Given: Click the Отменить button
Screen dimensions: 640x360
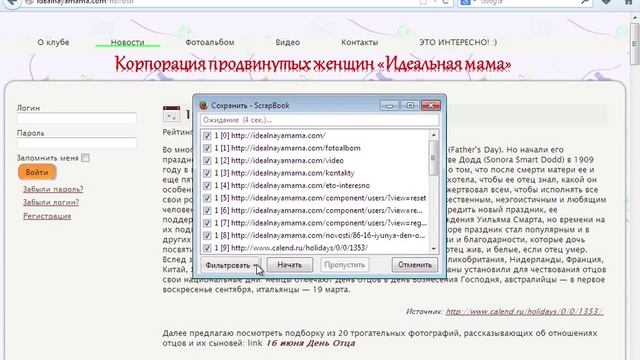Looking at the screenshot, I should point(415,265).
